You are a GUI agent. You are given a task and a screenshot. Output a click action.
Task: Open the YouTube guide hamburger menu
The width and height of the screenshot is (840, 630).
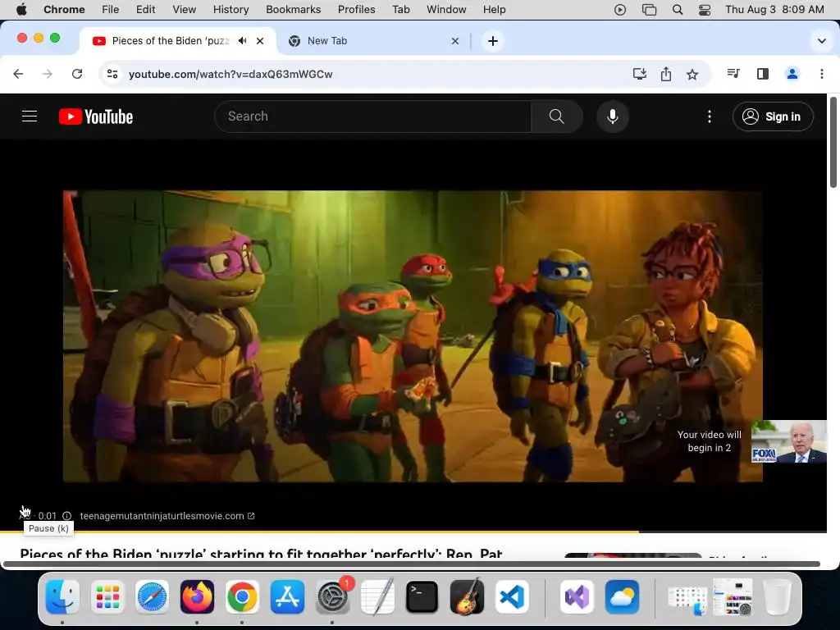tap(30, 116)
